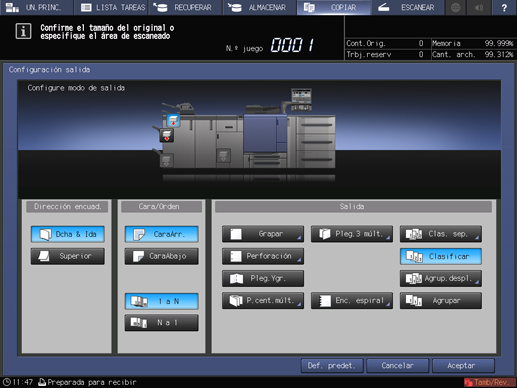517x388 pixels.
Task: Open help with the question mark
Action: tap(504, 7)
